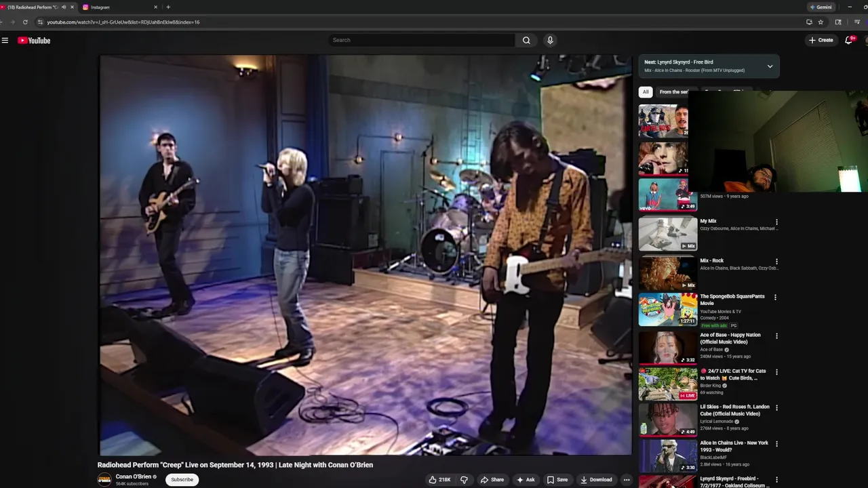
Task: Ask about this video
Action: click(x=526, y=480)
